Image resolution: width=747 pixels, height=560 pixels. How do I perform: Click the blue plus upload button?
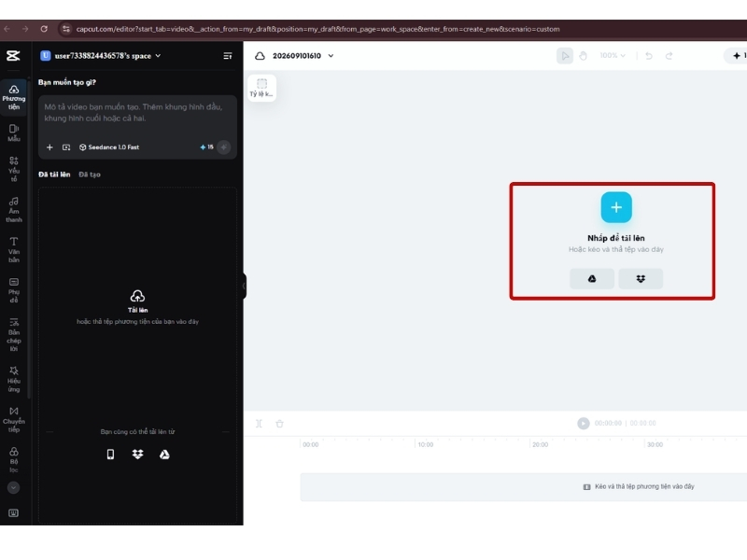pyautogui.click(x=616, y=207)
